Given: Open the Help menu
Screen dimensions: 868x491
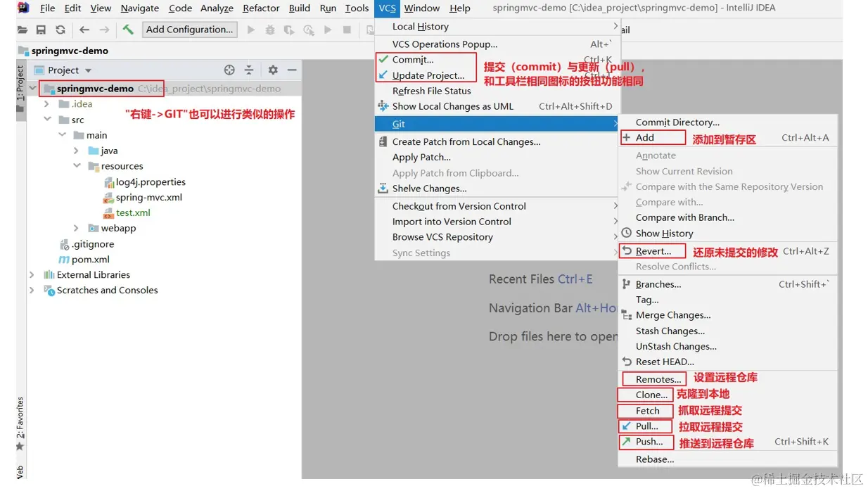Looking at the screenshot, I should pyautogui.click(x=460, y=8).
